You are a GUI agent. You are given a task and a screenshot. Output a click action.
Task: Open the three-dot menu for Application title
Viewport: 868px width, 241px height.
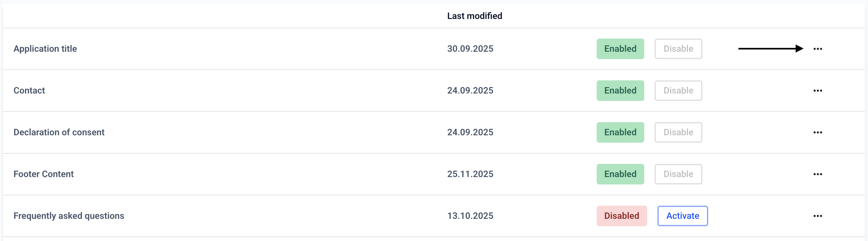818,49
